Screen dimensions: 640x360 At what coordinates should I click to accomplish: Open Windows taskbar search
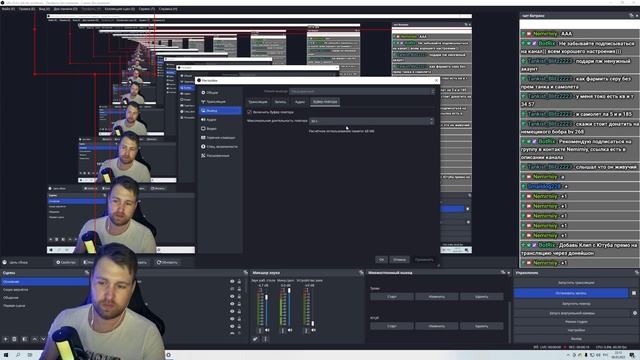[x=18, y=355]
